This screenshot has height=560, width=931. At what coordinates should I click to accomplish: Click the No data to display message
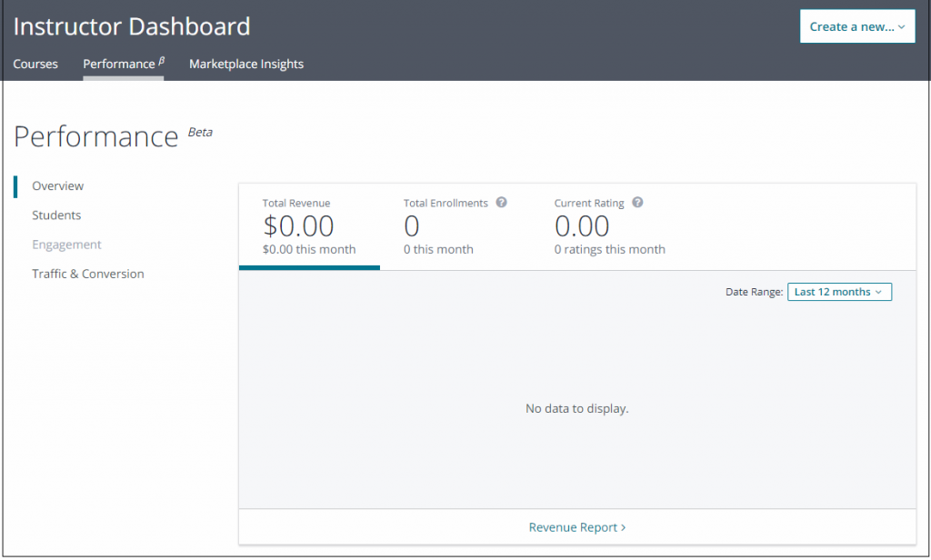[x=577, y=408]
